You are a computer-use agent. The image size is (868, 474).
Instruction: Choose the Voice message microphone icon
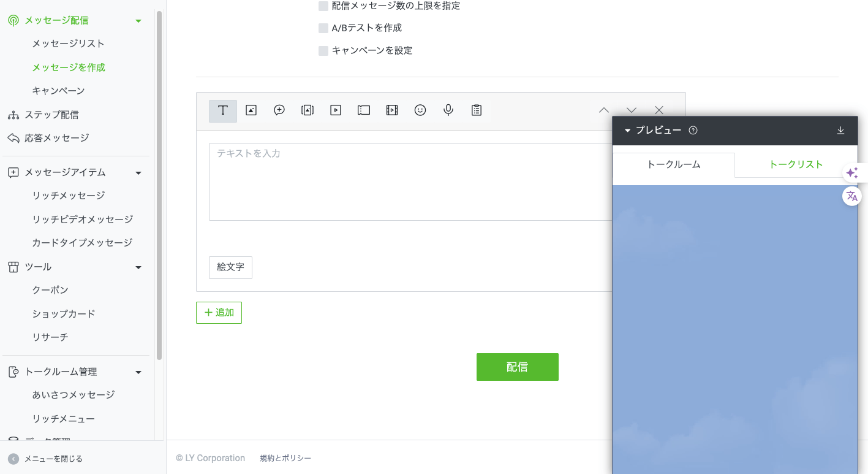coord(448,110)
